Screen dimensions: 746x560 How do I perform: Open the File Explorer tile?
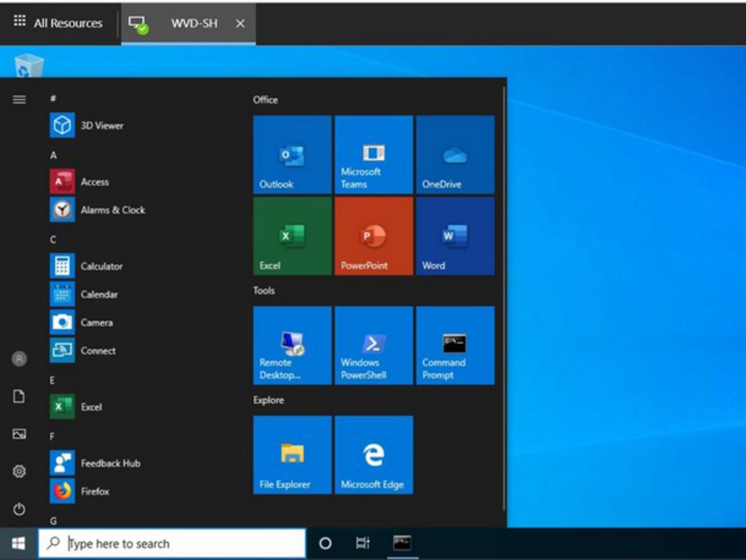coord(292,455)
